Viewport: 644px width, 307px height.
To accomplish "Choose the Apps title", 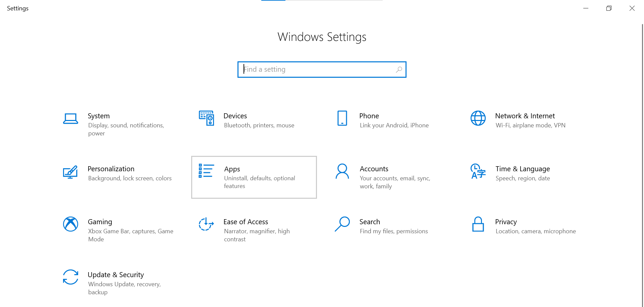I will pyautogui.click(x=232, y=169).
